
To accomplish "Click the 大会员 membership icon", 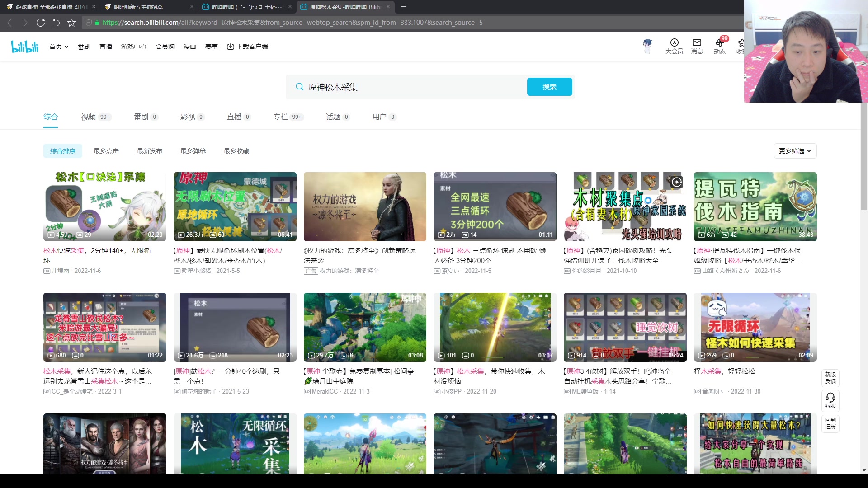I will 674,46.
